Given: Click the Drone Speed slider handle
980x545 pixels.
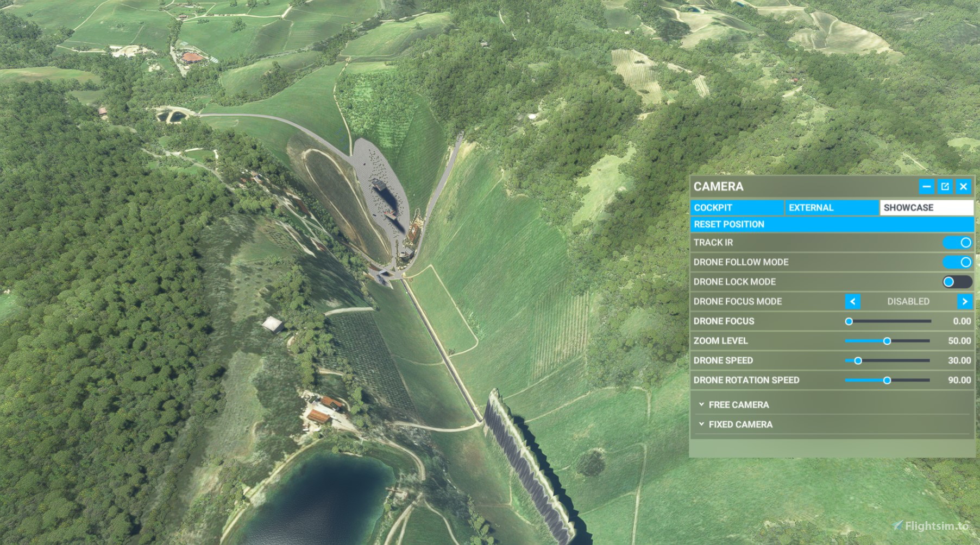Looking at the screenshot, I should 858,360.
